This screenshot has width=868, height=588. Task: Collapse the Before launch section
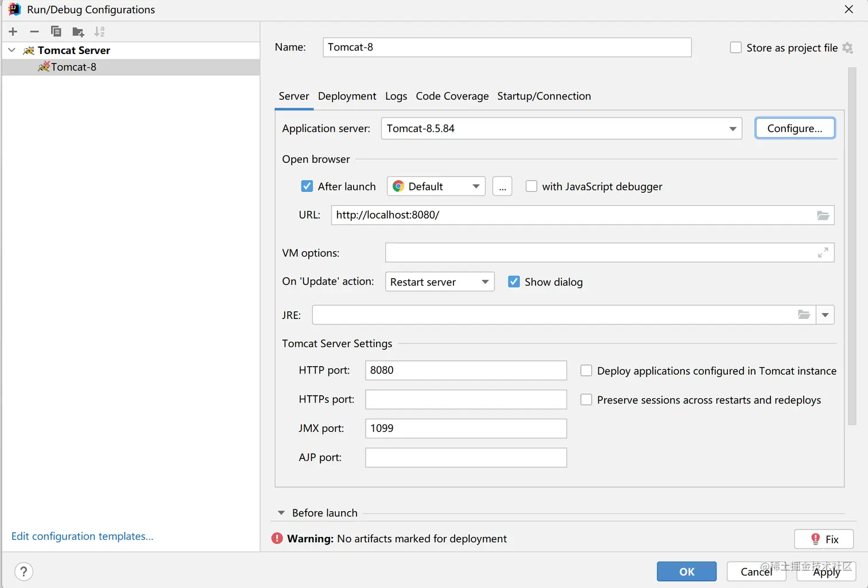[281, 513]
